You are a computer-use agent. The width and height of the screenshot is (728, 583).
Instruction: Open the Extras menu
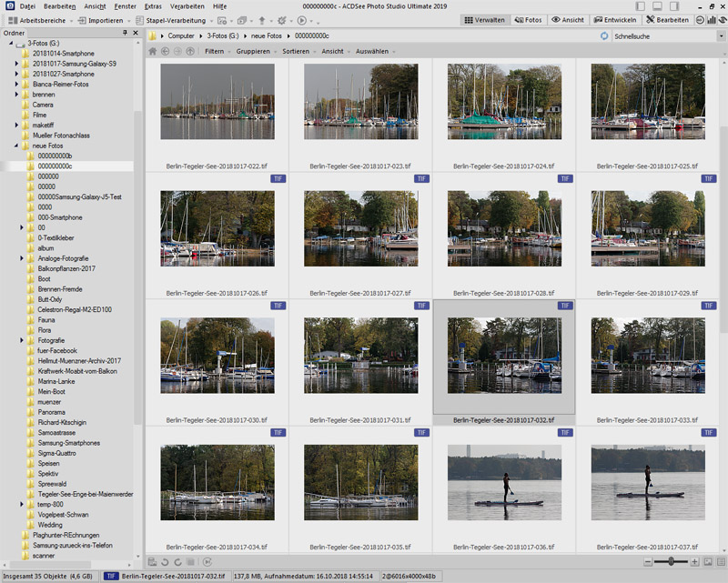point(152,6)
